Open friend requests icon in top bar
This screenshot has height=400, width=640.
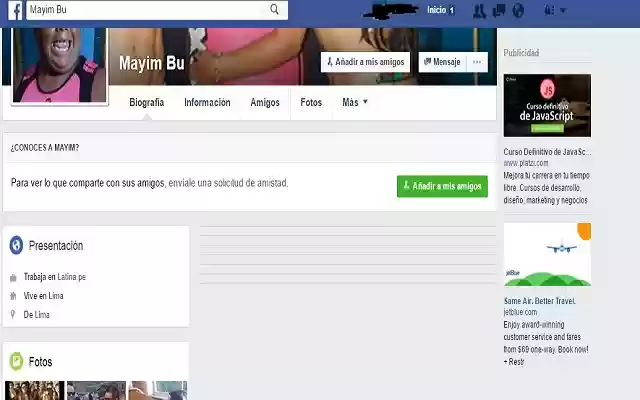(479, 10)
